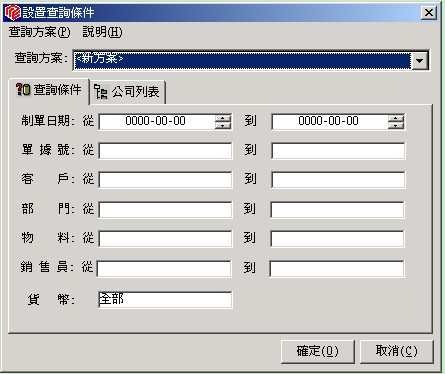This screenshot has height=374, width=445.
Task: Click the 確定(O) button
Action: click(x=317, y=351)
